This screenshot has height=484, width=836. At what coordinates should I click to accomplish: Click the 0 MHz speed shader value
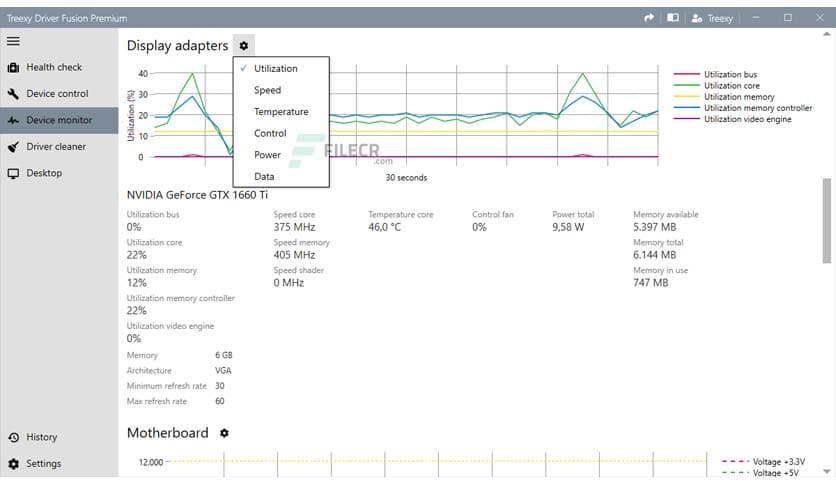[x=289, y=283]
